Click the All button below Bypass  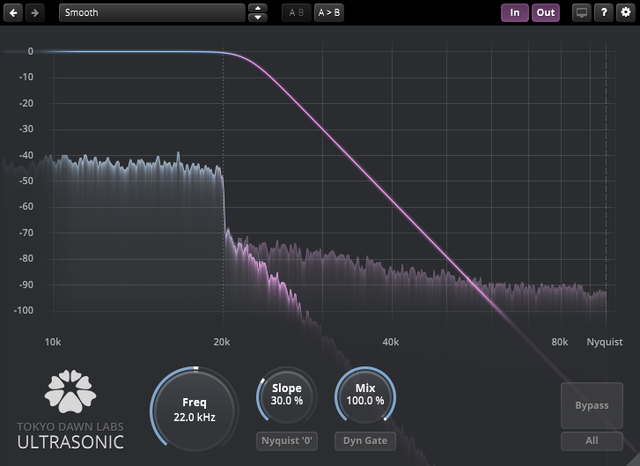pyautogui.click(x=592, y=441)
